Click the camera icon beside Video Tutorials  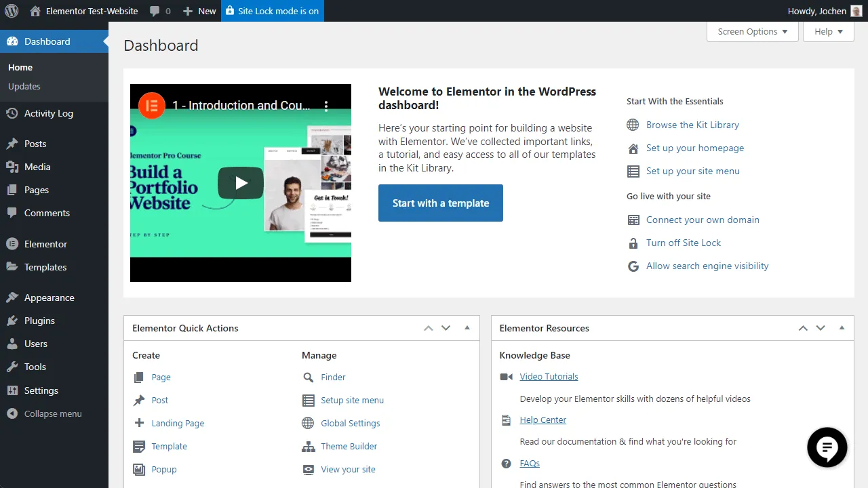tap(506, 377)
